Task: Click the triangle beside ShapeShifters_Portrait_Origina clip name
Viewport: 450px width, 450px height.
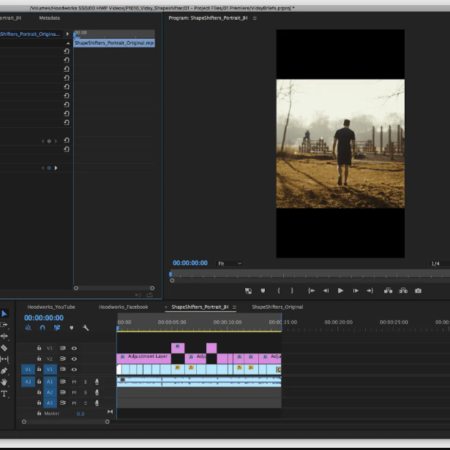Action: [67, 34]
